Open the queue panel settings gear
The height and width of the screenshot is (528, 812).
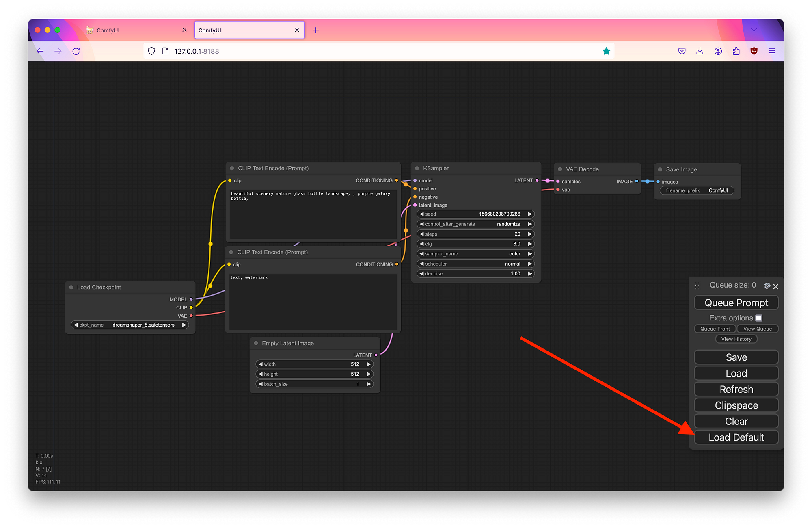tap(767, 286)
